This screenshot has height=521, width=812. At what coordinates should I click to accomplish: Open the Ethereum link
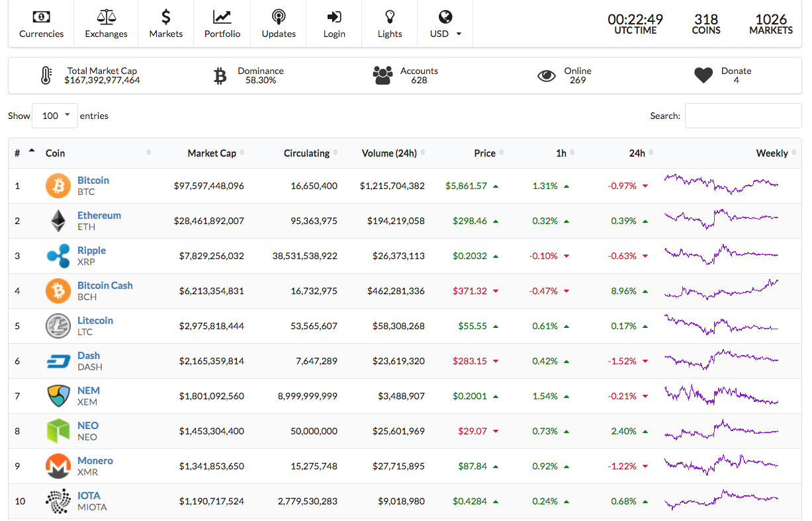tap(99, 215)
